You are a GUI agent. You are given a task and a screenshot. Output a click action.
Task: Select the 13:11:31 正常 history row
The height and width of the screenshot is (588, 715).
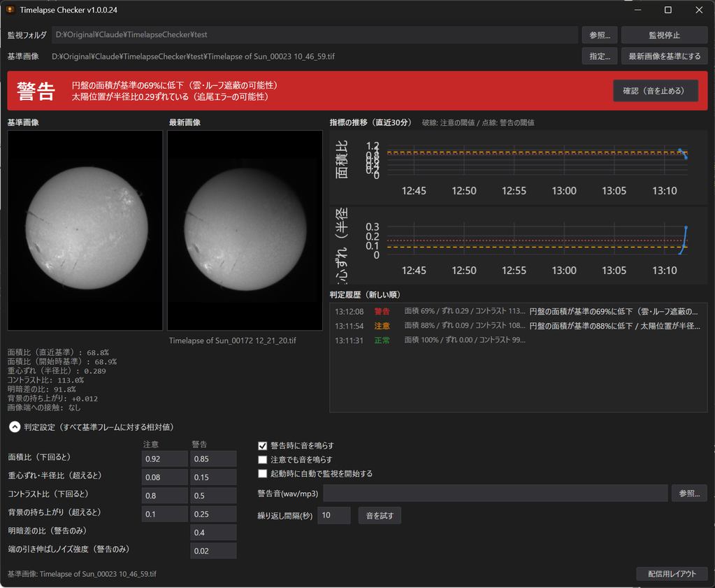[x=519, y=340]
